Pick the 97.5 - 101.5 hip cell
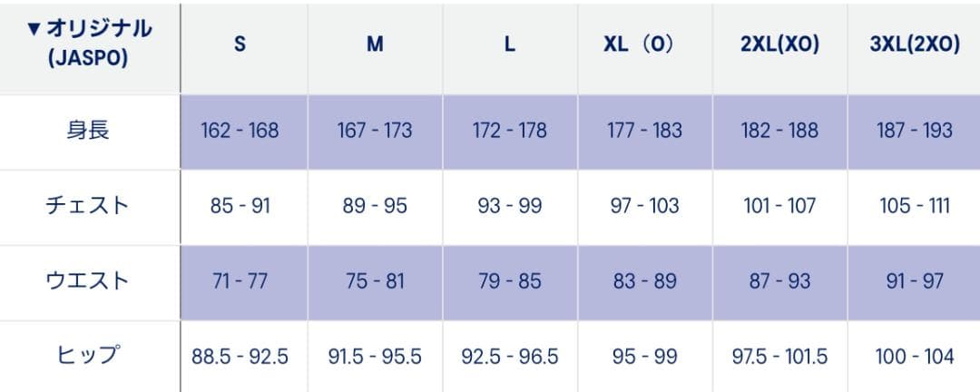This screenshot has height=392, width=980. pyautogui.click(x=779, y=357)
